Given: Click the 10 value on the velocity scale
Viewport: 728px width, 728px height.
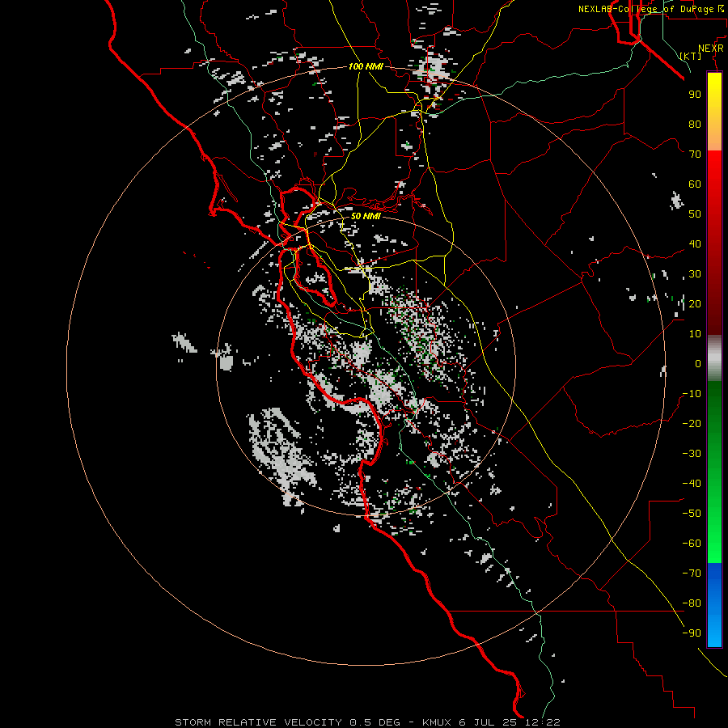Looking at the screenshot, I should pyautogui.click(x=695, y=334).
